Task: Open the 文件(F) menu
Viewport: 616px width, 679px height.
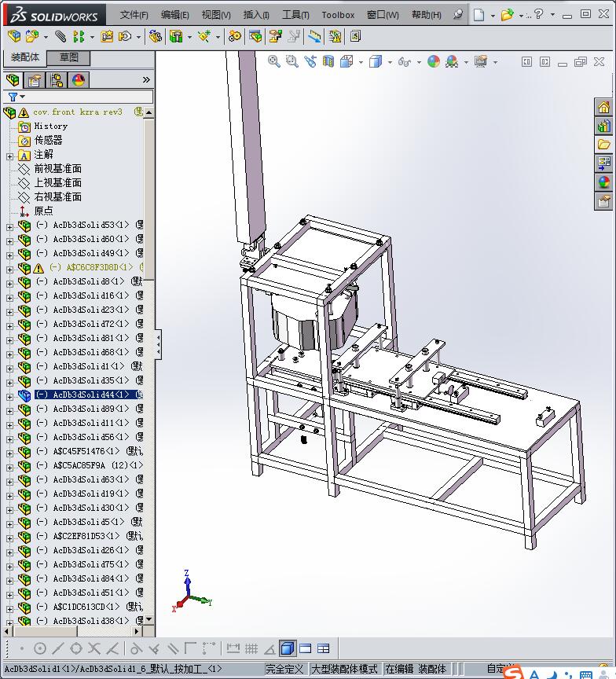Action: (x=134, y=15)
